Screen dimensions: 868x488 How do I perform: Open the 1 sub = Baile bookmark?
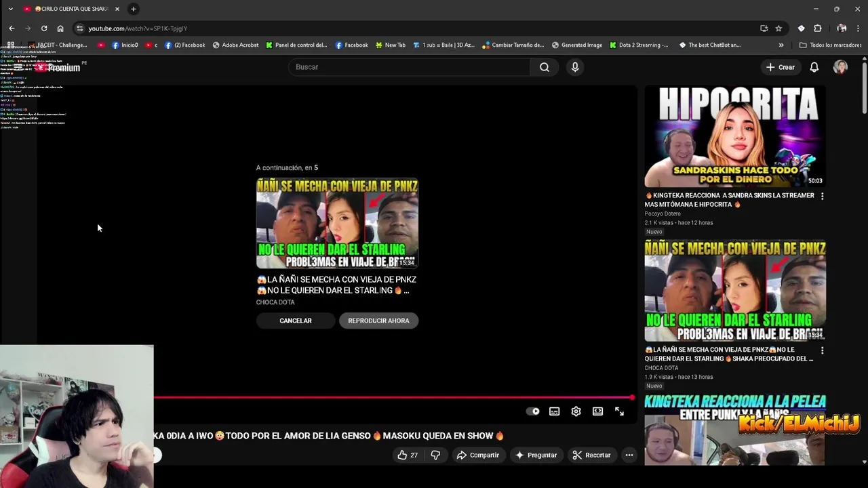point(444,45)
